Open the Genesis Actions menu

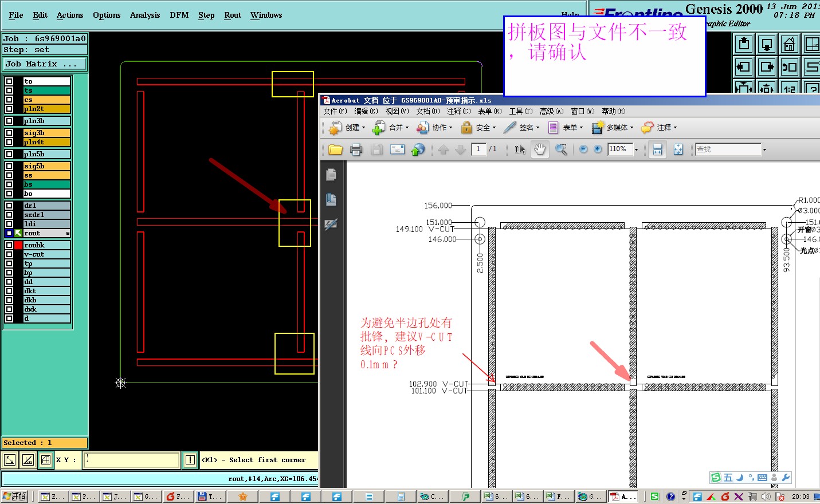point(70,15)
